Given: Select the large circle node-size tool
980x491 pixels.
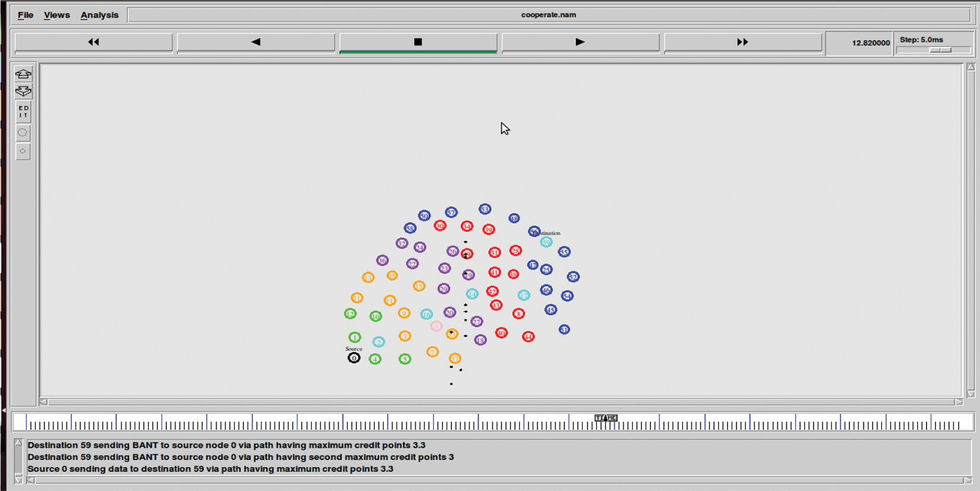Looking at the screenshot, I should tap(23, 133).
